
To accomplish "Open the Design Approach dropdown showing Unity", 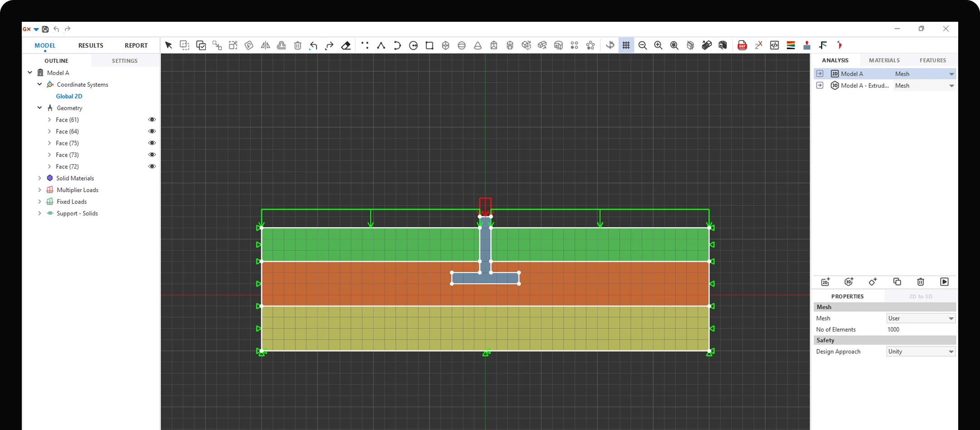I will click(x=920, y=351).
